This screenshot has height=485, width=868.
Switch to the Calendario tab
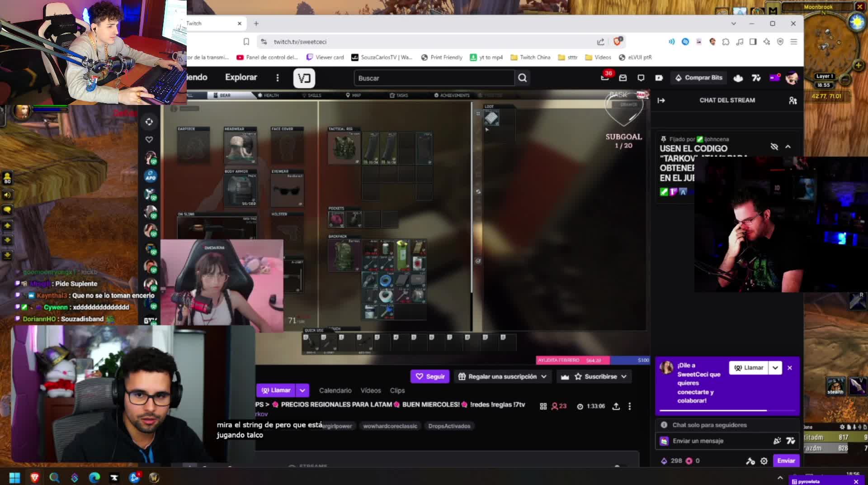335,390
